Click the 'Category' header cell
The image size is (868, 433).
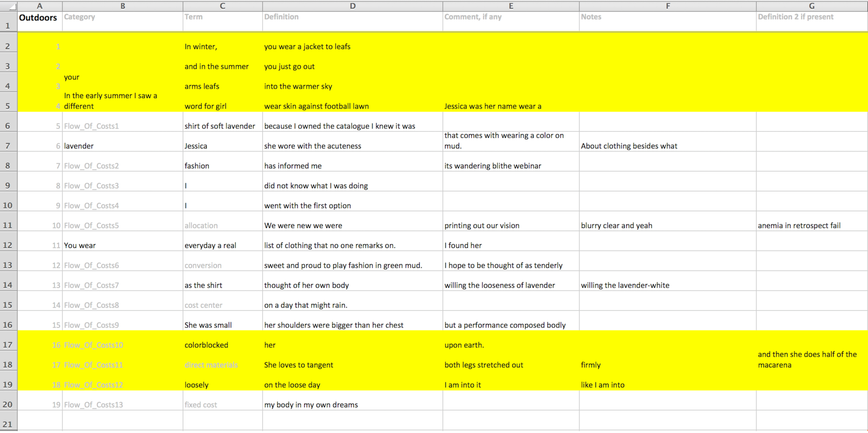[x=123, y=21]
